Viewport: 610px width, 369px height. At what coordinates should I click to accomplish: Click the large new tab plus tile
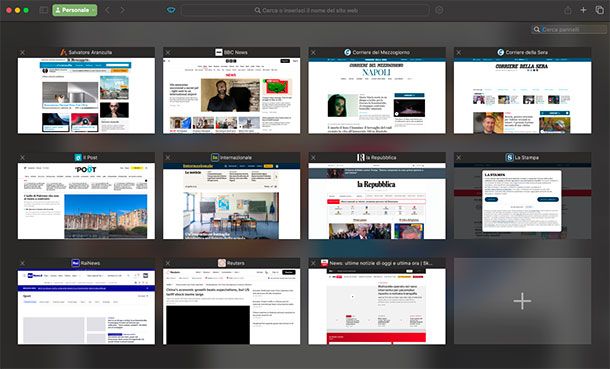[x=522, y=301]
